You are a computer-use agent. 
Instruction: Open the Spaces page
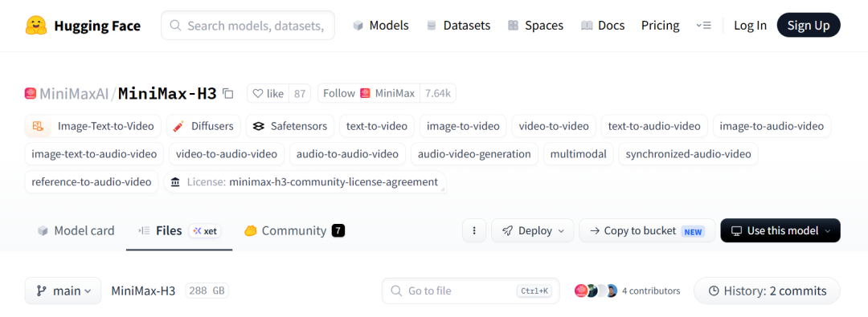536,26
